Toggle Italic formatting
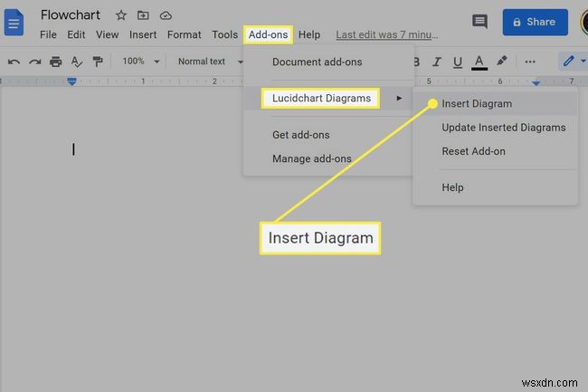Image resolution: width=588 pixels, height=392 pixels. click(436, 62)
